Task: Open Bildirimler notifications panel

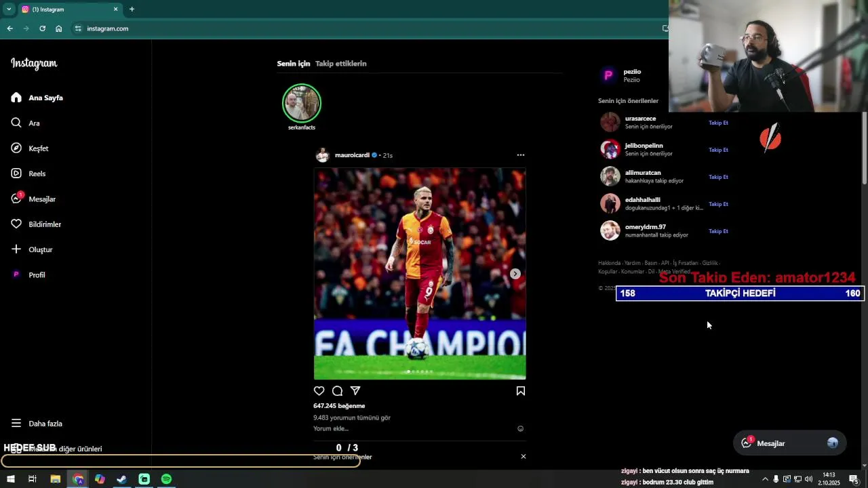Action: tap(36, 224)
